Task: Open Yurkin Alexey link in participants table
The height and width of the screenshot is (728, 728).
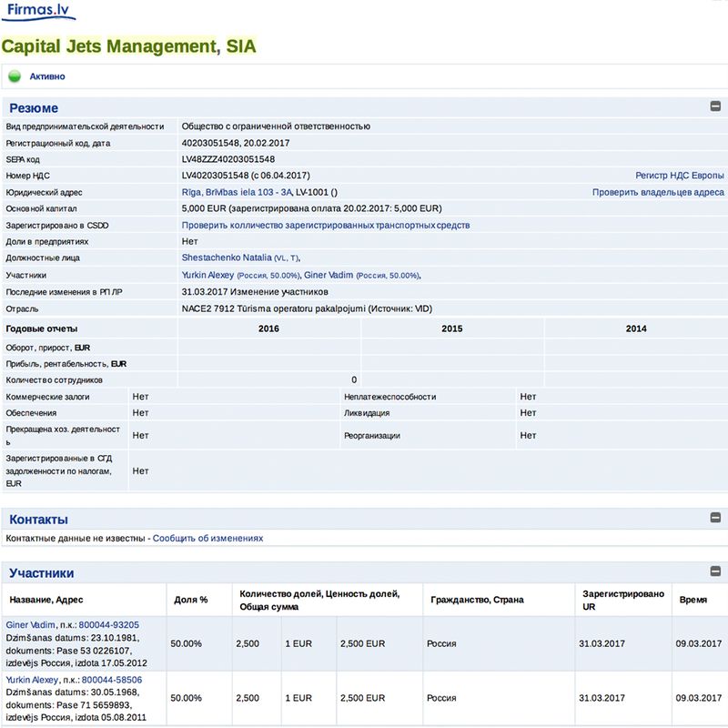Action: point(32,680)
